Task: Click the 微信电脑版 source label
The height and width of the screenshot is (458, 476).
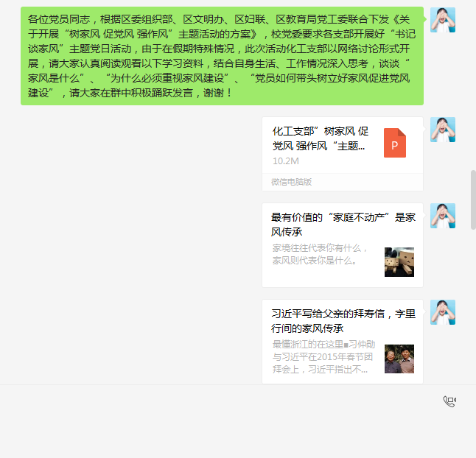Action: (292, 182)
